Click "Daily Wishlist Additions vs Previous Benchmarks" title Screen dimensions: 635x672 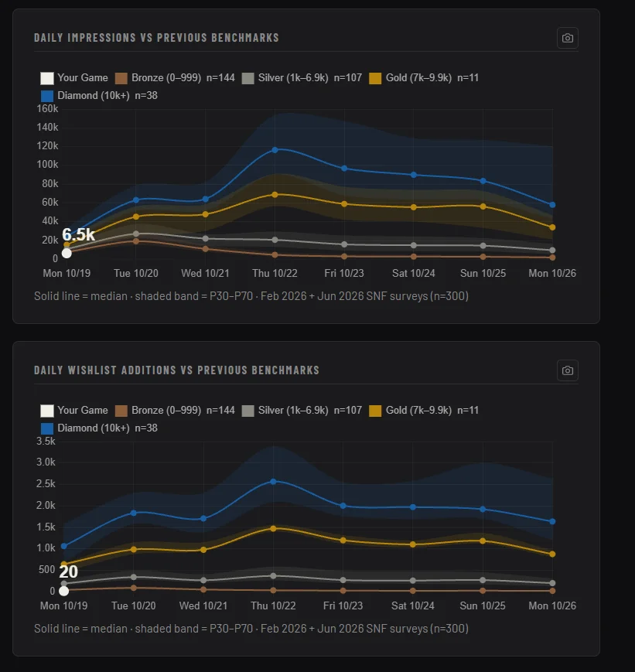point(176,370)
